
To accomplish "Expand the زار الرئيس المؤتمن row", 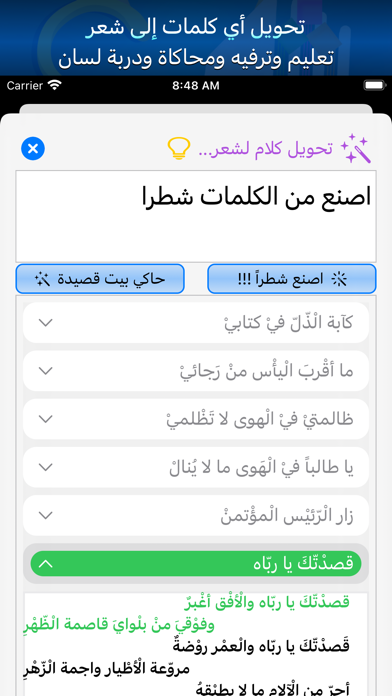I will [x=196, y=515].
